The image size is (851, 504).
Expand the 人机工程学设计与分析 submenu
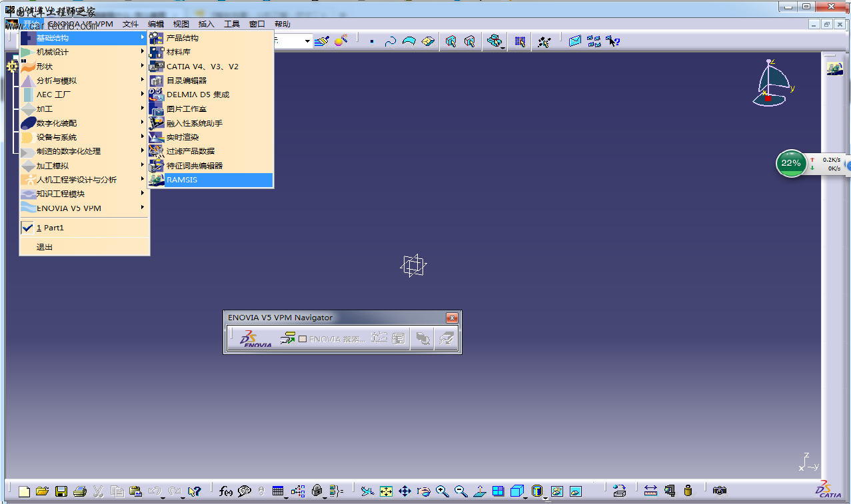coord(85,180)
